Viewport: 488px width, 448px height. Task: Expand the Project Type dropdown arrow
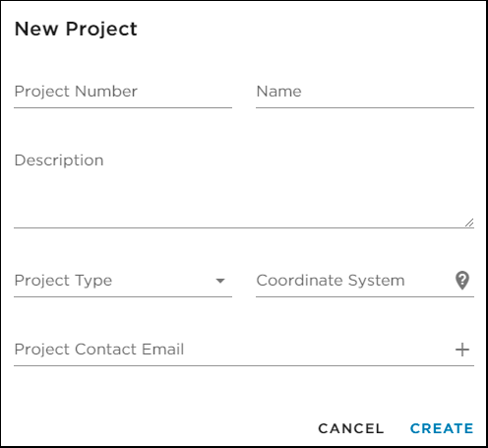pyautogui.click(x=220, y=281)
